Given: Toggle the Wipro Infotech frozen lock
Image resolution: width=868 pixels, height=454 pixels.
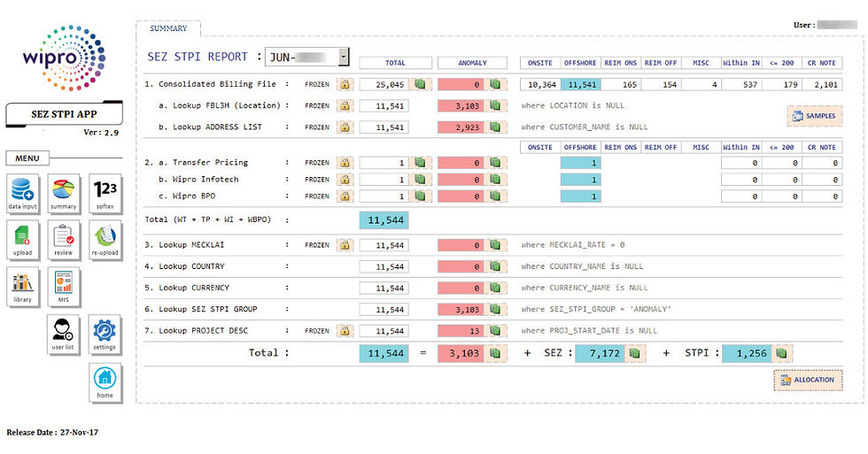Looking at the screenshot, I should (345, 180).
